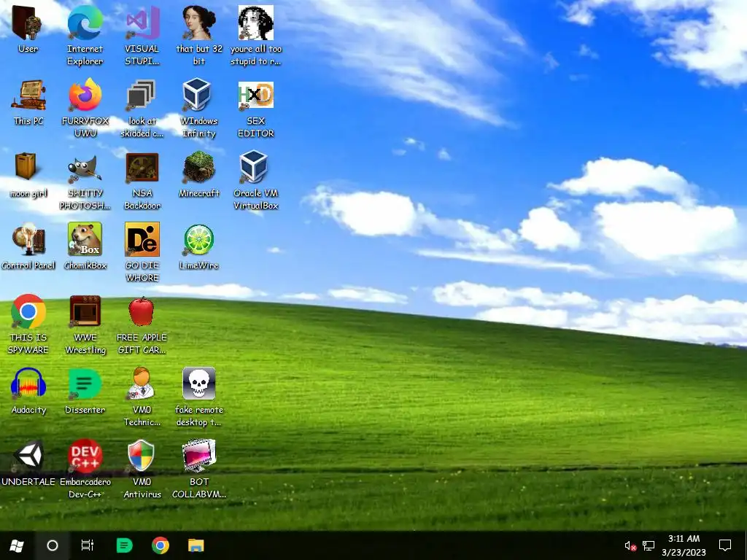Click the muted volume tray icon

630,546
